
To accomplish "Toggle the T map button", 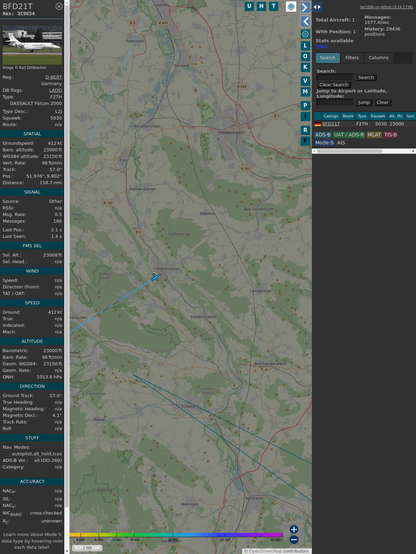I will [x=273, y=6].
